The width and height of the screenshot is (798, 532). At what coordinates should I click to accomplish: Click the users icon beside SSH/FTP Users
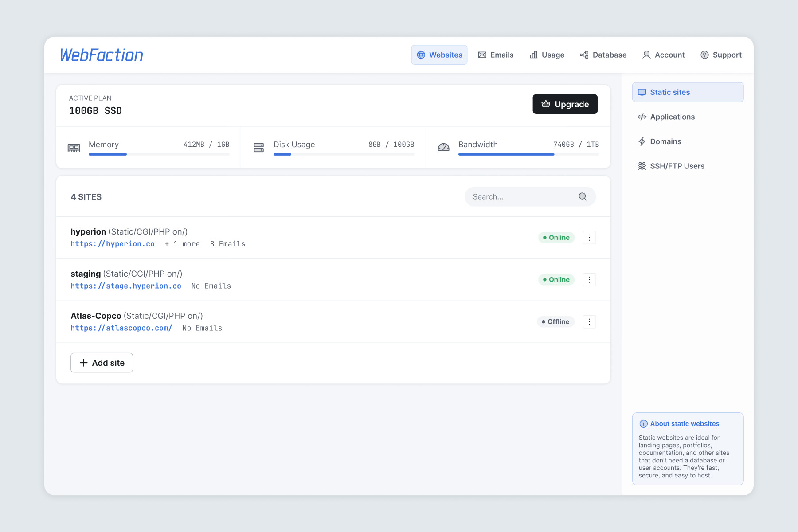(642, 166)
